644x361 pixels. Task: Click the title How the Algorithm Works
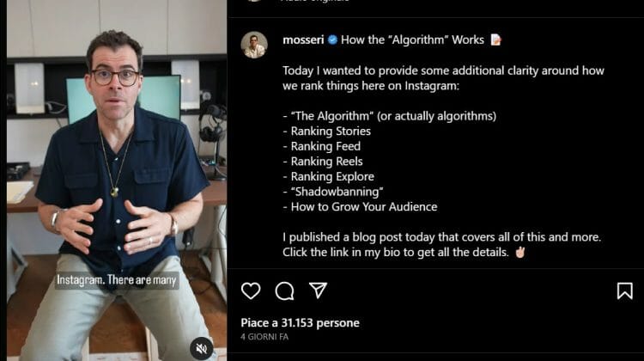pos(412,40)
